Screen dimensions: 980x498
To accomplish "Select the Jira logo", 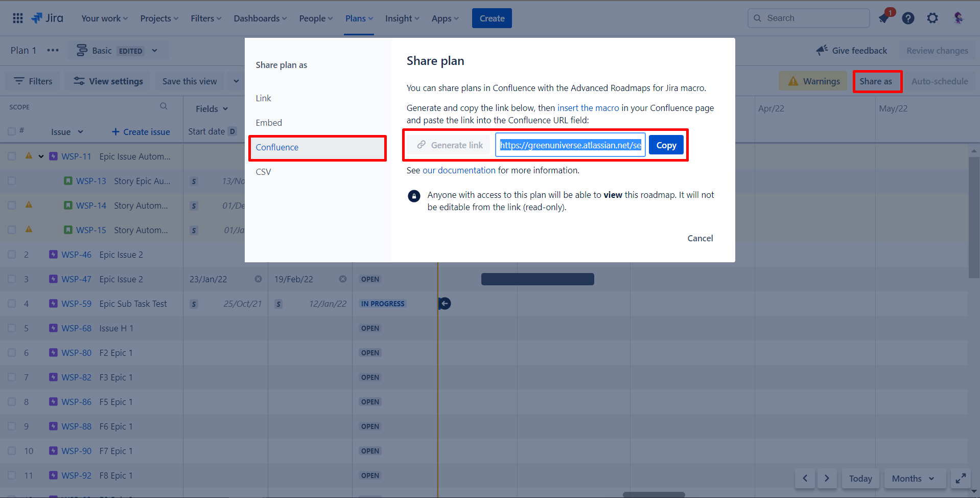I will (48, 18).
